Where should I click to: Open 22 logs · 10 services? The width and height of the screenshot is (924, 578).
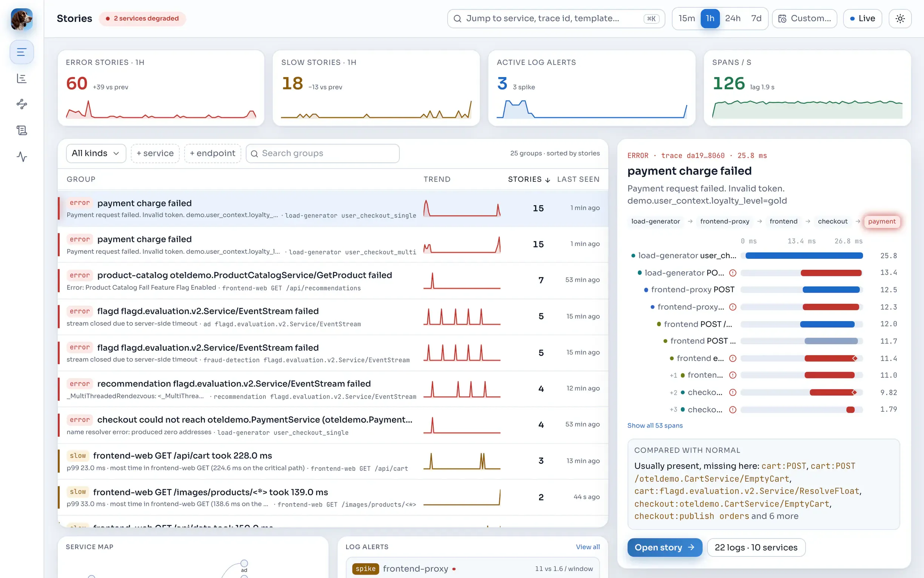tap(756, 547)
